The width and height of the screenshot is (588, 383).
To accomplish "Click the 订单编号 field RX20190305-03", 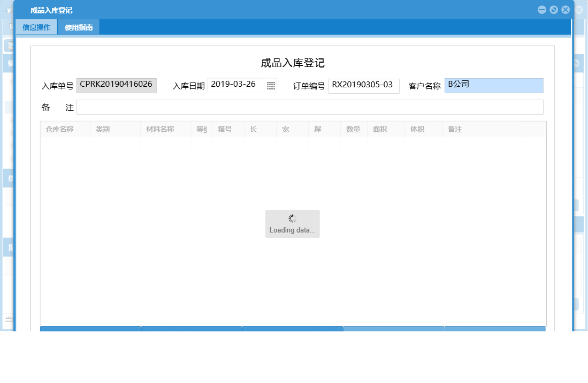I will (x=364, y=85).
